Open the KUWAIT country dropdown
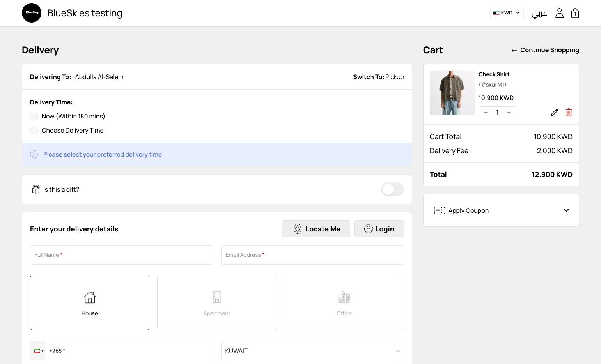The height and width of the screenshot is (364, 601). coord(312,351)
